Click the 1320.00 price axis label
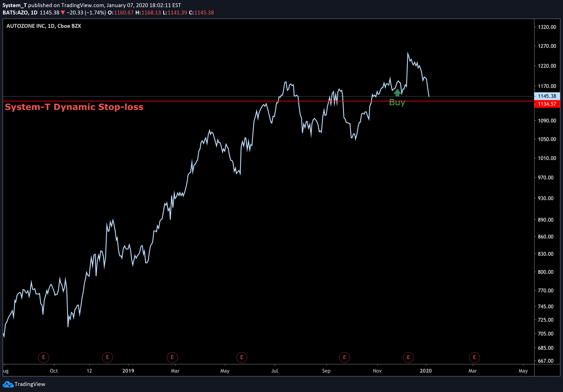563x392 pixels. pos(547,27)
